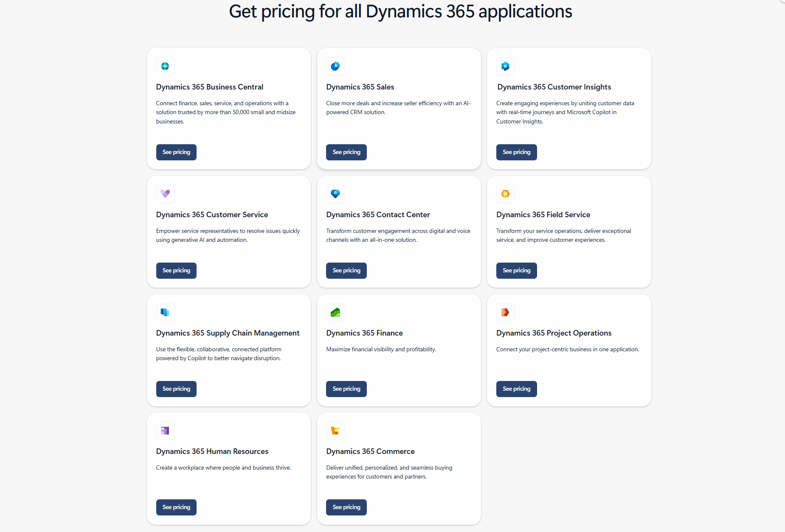Open Customer Insights pricing
Screen dimensions: 785x532
516,152
